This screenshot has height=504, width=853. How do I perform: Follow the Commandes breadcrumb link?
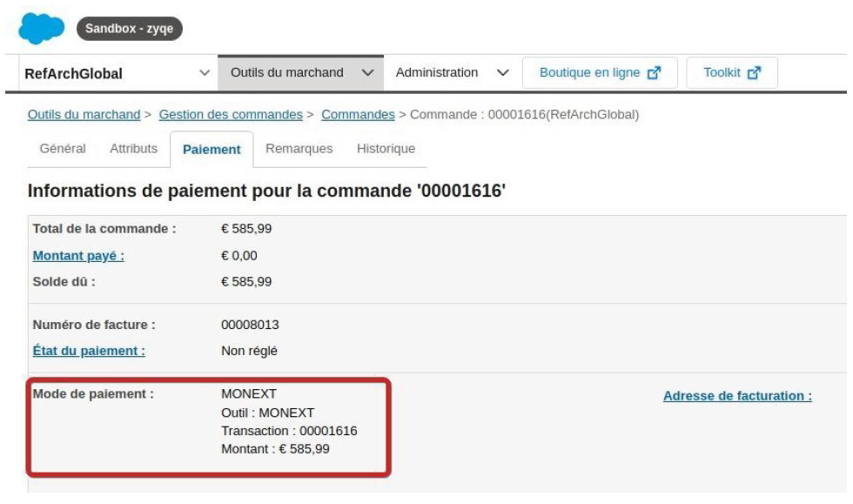pyautogui.click(x=358, y=114)
